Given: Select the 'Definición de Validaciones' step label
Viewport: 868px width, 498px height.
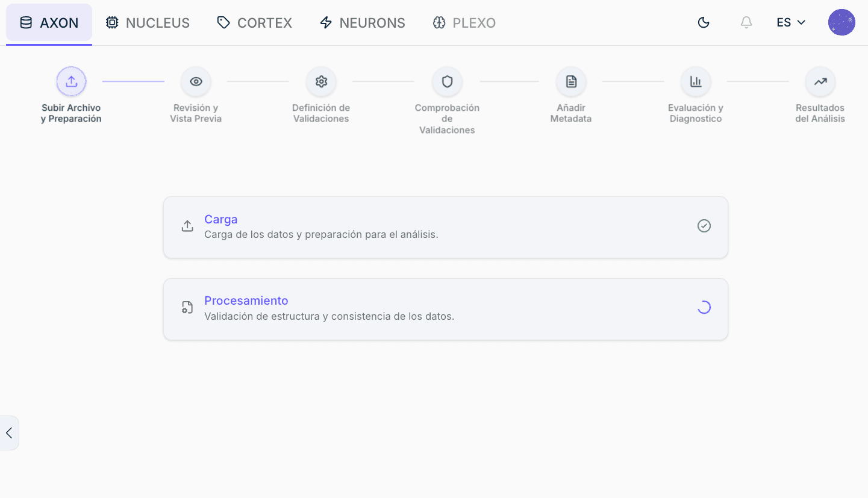Looking at the screenshot, I should 321,113.
